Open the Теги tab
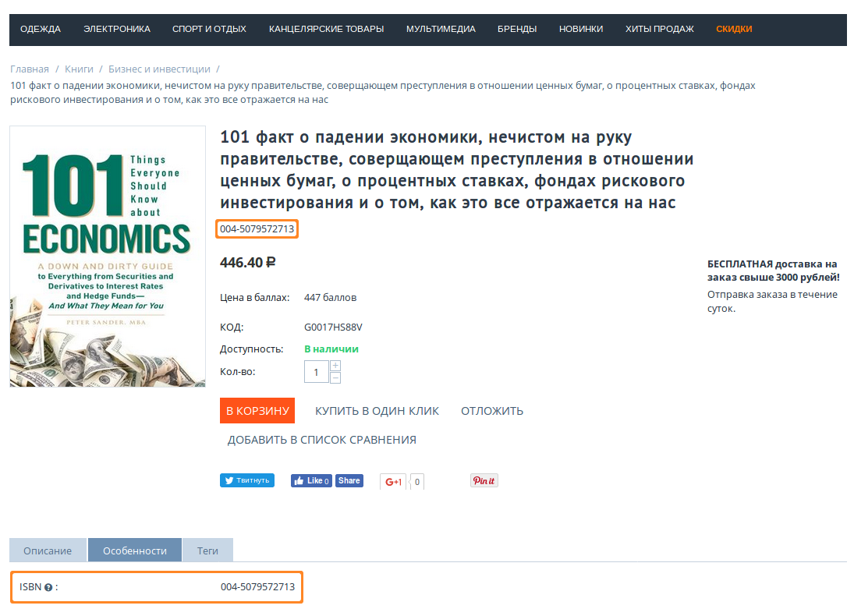The height and width of the screenshot is (616, 854). pos(207,551)
